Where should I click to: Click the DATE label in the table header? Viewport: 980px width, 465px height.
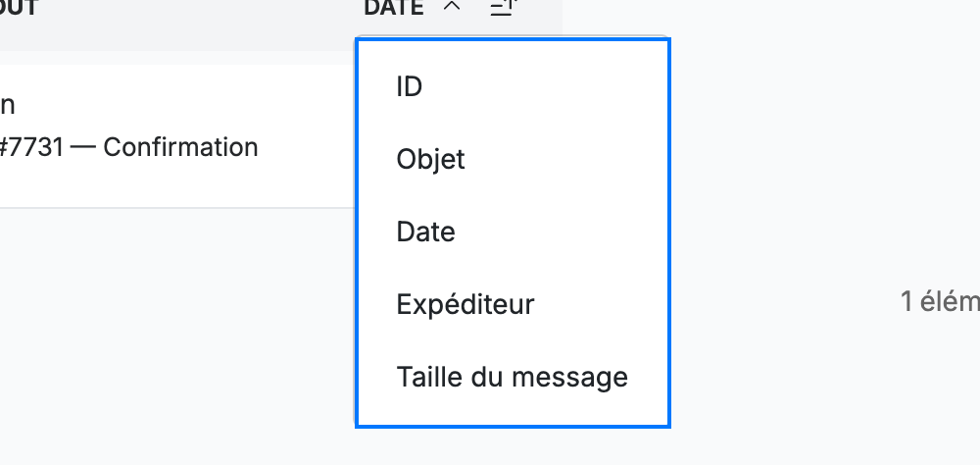point(394,8)
